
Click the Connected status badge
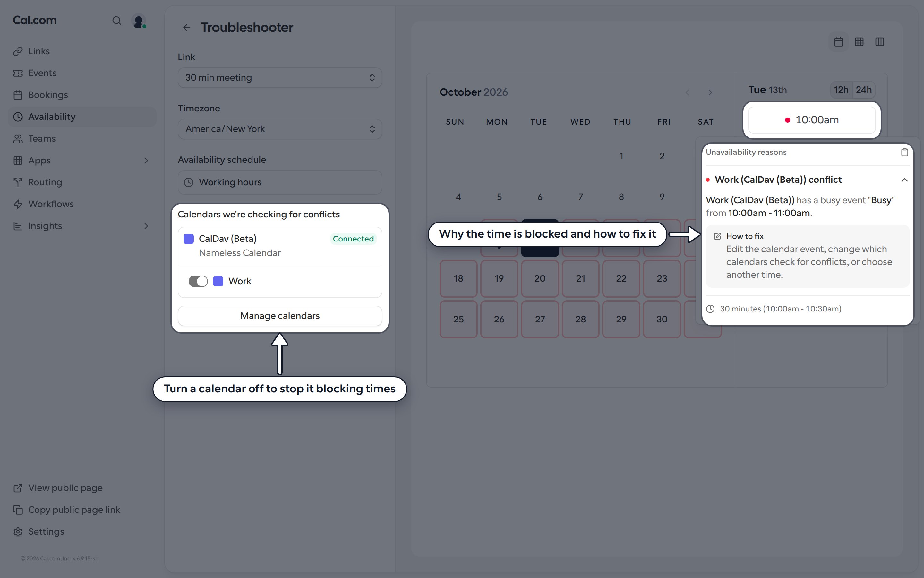click(x=353, y=239)
